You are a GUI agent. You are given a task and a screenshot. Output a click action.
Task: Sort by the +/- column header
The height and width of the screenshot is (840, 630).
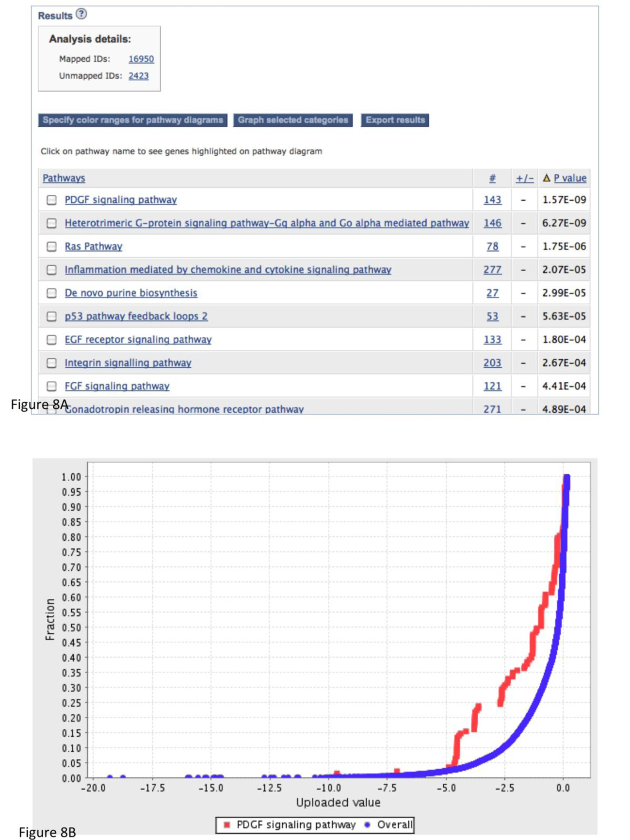coord(524,178)
